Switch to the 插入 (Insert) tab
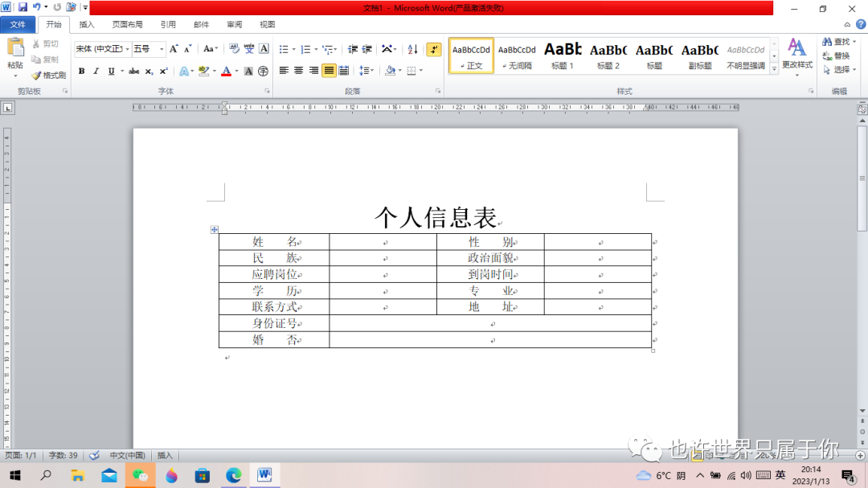 coord(87,25)
